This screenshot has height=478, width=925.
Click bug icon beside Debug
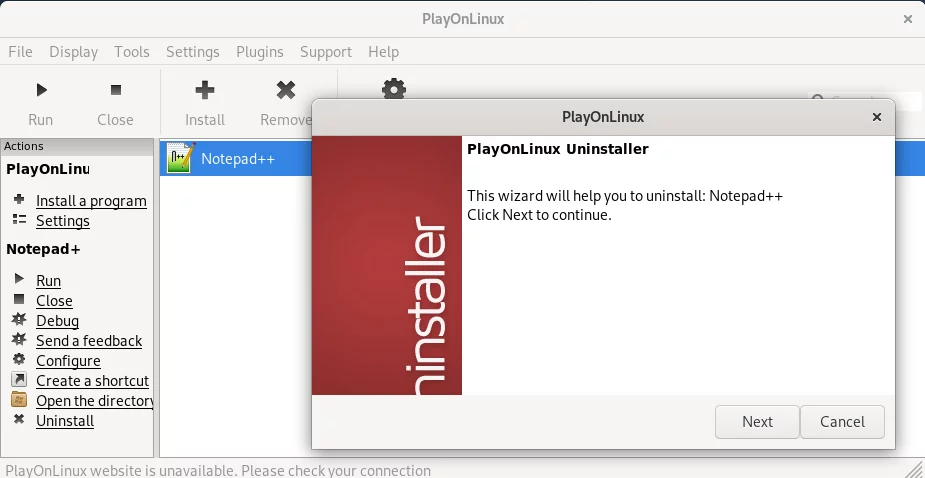(x=19, y=319)
